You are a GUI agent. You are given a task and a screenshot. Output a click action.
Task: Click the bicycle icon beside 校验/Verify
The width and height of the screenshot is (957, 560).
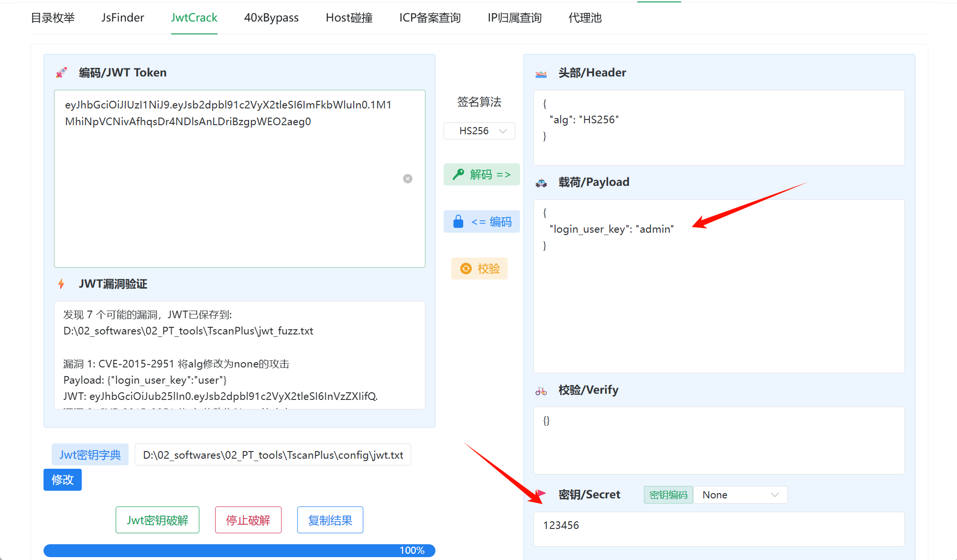pyautogui.click(x=541, y=391)
